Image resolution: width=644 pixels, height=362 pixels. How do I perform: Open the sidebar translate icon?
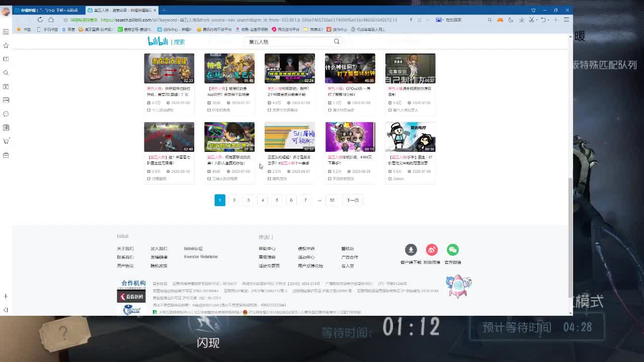click(x=6, y=128)
